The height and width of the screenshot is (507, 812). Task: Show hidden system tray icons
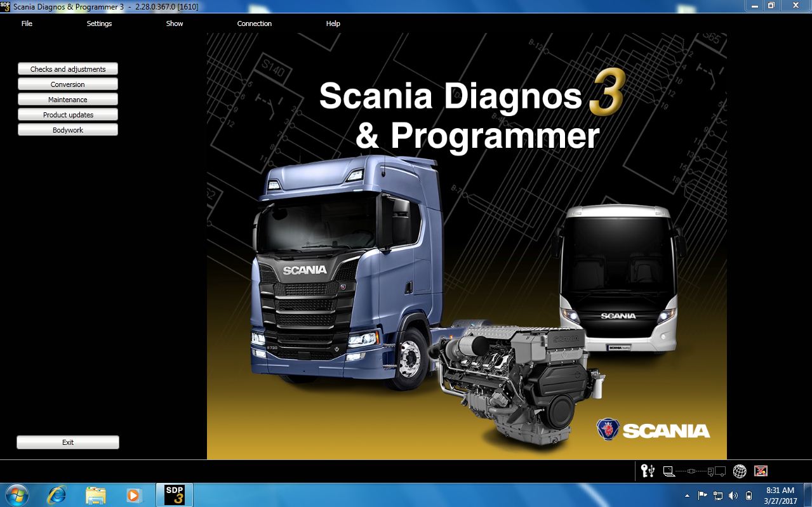(687, 496)
